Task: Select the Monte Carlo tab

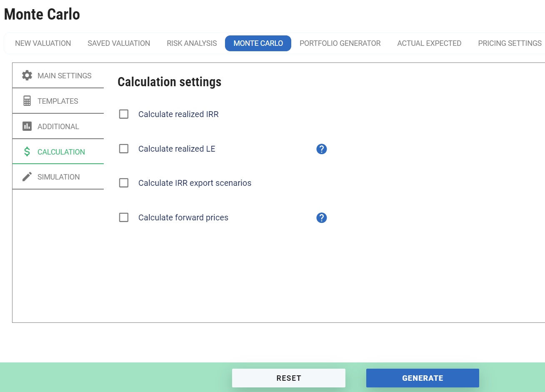Action: [x=258, y=43]
